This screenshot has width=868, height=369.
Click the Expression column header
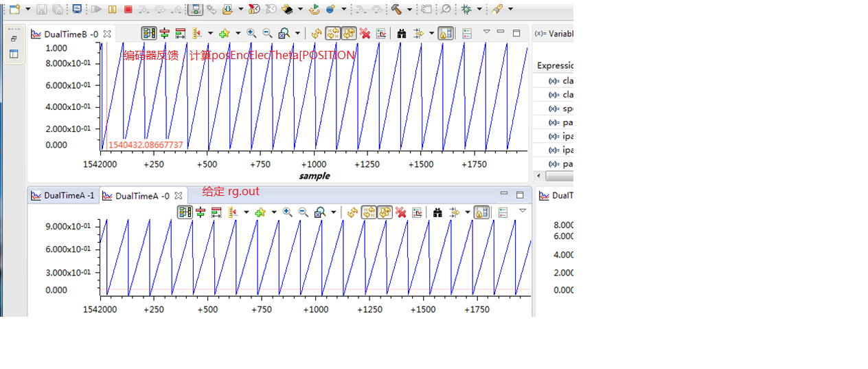point(555,65)
